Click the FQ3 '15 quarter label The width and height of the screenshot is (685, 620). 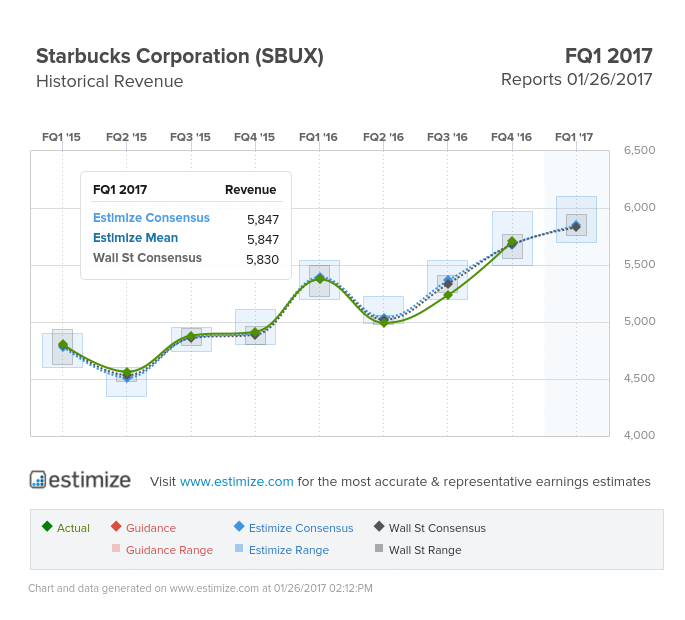click(x=190, y=137)
